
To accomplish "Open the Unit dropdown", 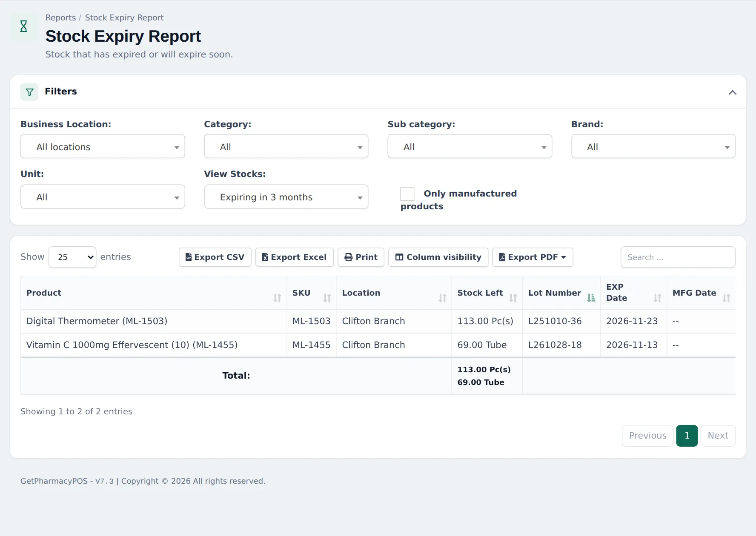I will (103, 197).
